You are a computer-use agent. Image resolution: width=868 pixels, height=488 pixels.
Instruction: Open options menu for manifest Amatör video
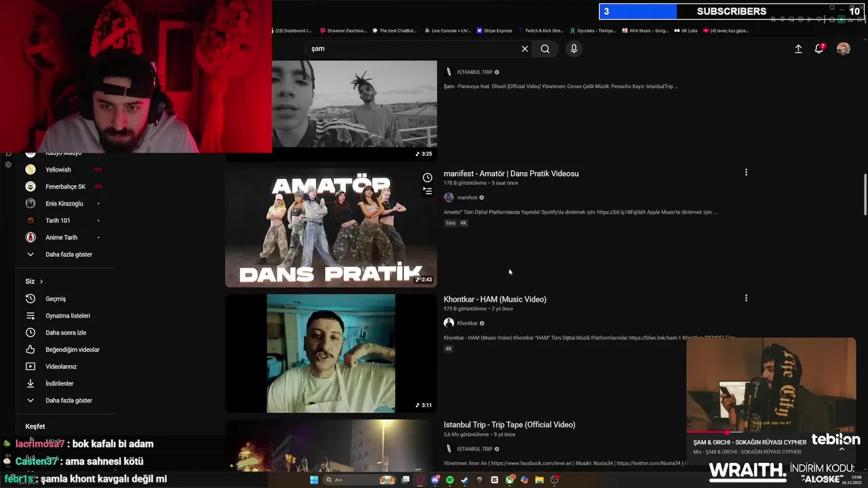click(746, 172)
